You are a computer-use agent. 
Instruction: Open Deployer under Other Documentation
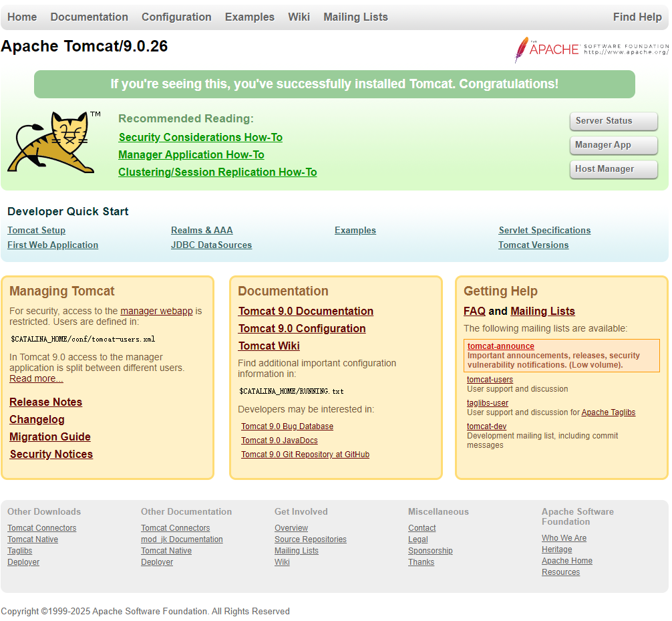coord(157,562)
